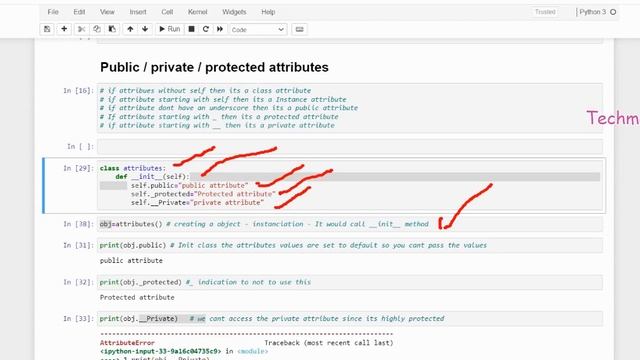Click the self.__Private assignment line
Viewport: 640px width, 360px height.
point(197,202)
